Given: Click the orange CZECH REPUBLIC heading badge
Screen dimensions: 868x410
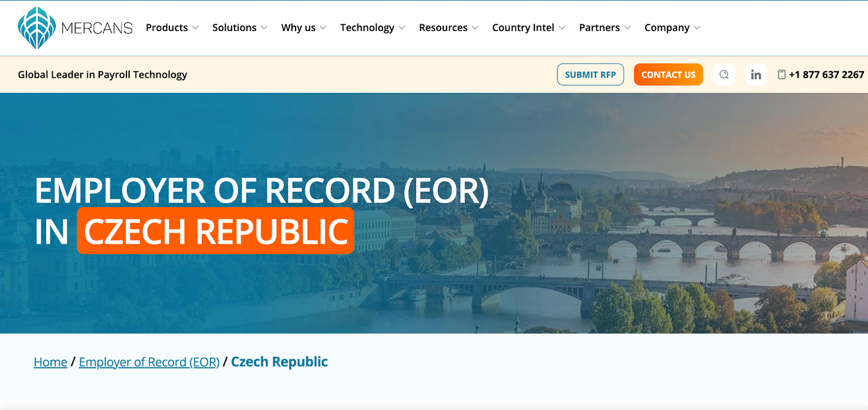Looking at the screenshot, I should point(215,231).
